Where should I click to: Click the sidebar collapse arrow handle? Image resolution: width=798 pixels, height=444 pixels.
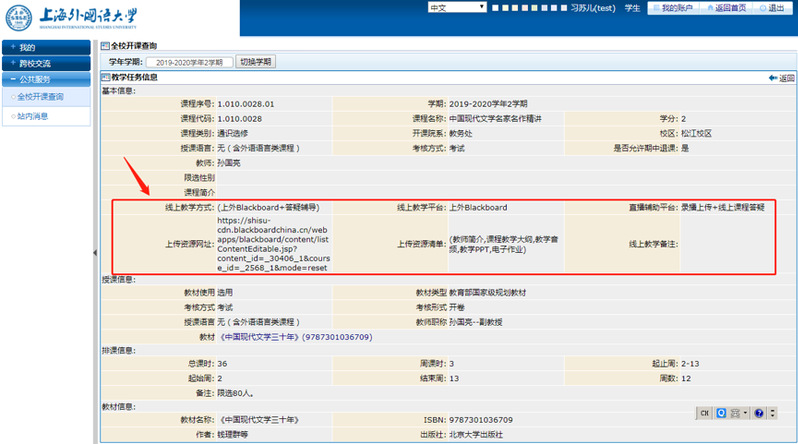[94, 253]
